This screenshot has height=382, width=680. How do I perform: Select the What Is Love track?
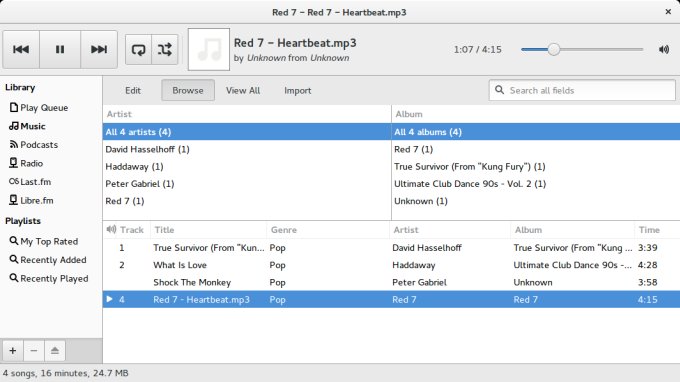(x=391, y=265)
